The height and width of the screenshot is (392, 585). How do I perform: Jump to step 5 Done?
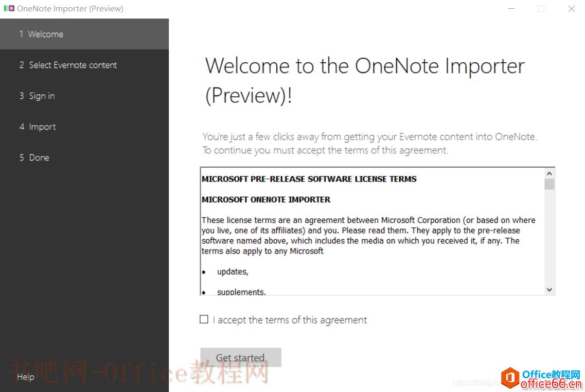click(x=84, y=157)
